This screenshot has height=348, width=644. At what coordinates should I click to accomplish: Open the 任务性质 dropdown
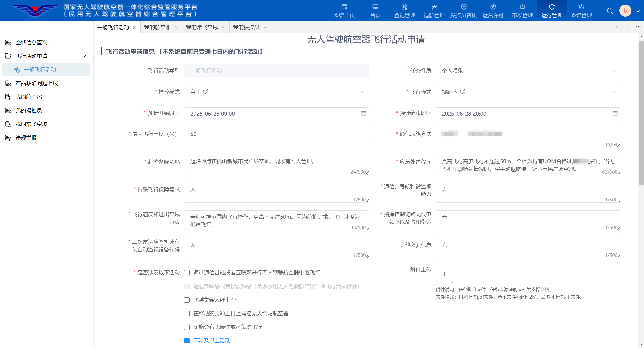[528, 71]
